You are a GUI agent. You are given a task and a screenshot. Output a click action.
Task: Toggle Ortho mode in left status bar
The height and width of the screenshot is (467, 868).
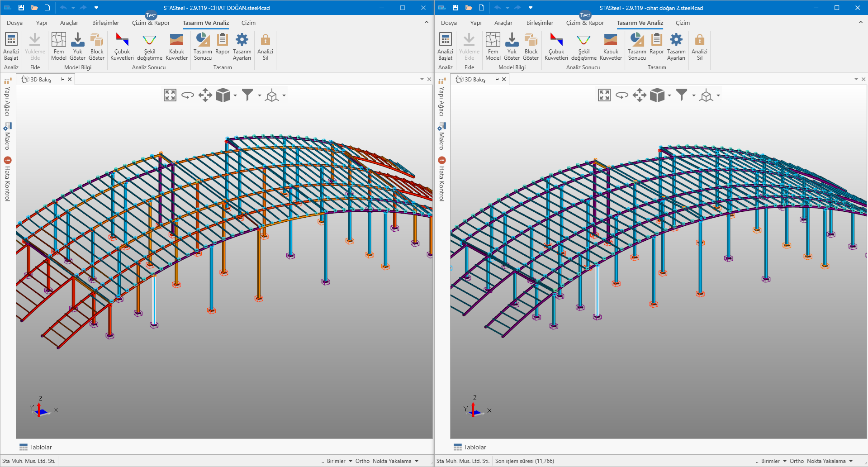[362, 461]
